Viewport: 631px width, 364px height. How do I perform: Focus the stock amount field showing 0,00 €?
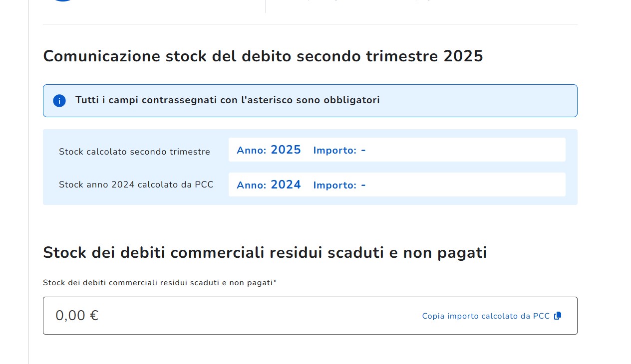tap(225, 316)
